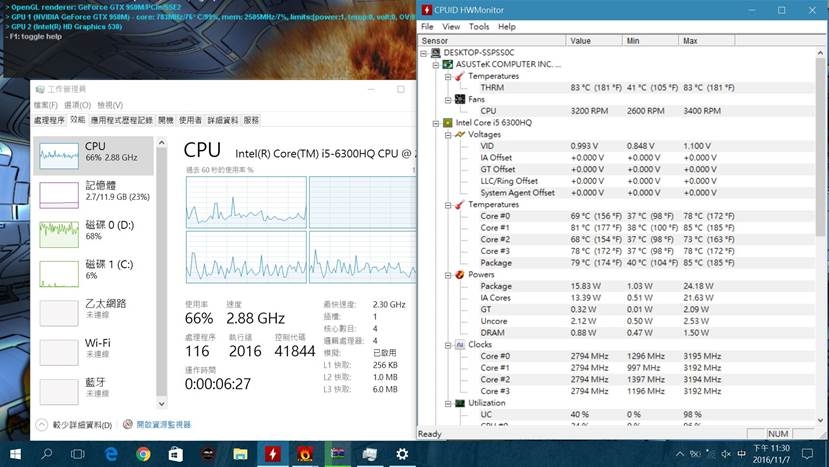Switch to FurMark taskbar icon
The image size is (829, 467).
pos(305,454)
